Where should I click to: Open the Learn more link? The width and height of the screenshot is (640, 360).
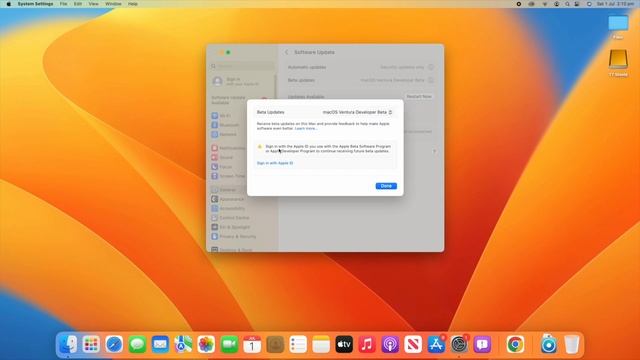pyautogui.click(x=306, y=129)
